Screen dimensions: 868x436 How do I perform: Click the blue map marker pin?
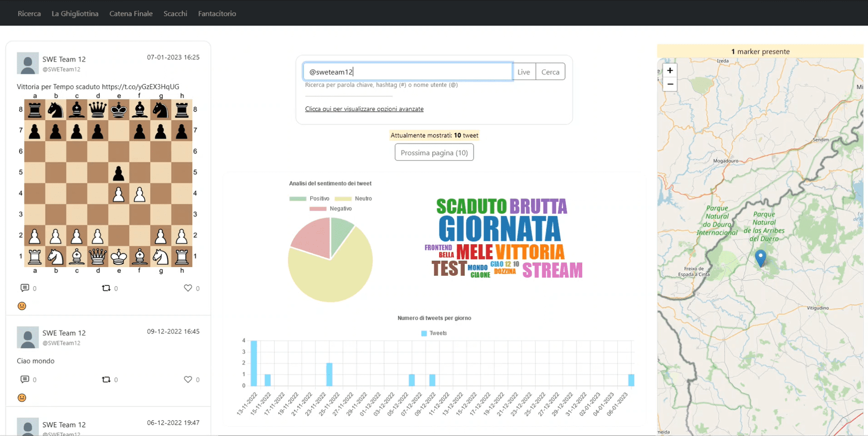pos(760,258)
